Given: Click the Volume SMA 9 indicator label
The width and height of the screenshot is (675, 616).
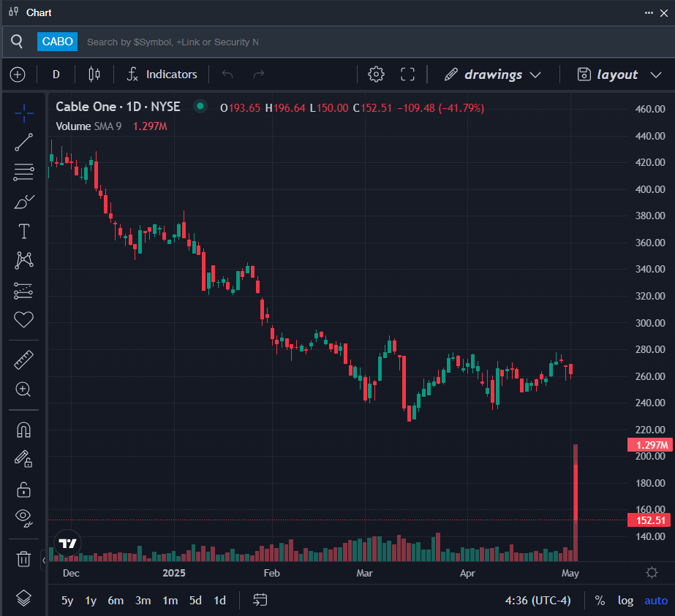Looking at the screenshot, I should coord(88,126).
